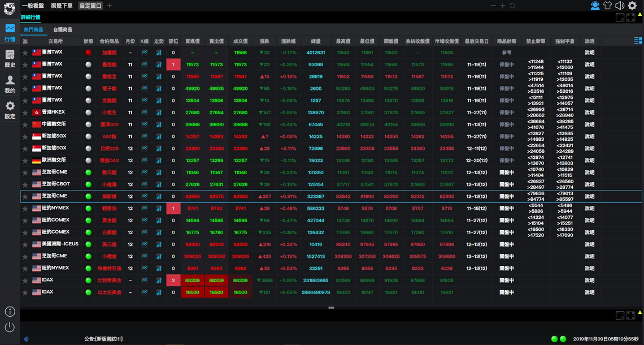Image resolution: width=644 pixels, height=345 pixels.
Task: Click the power icon in the sidebar
Action: tap(10, 327)
